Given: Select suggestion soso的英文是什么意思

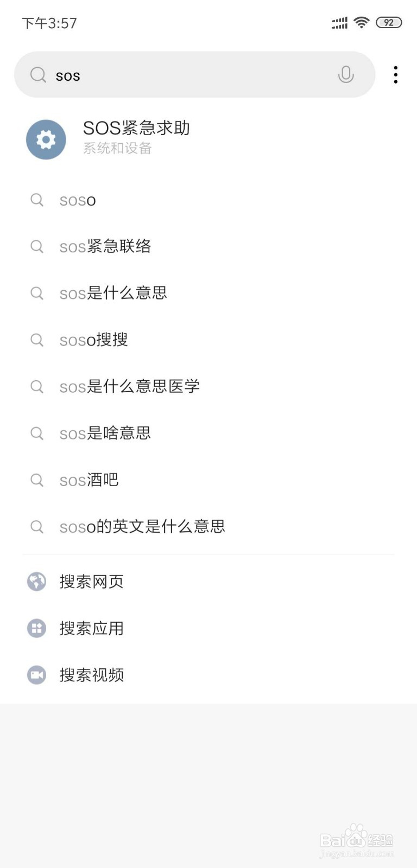Looking at the screenshot, I should (x=142, y=527).
